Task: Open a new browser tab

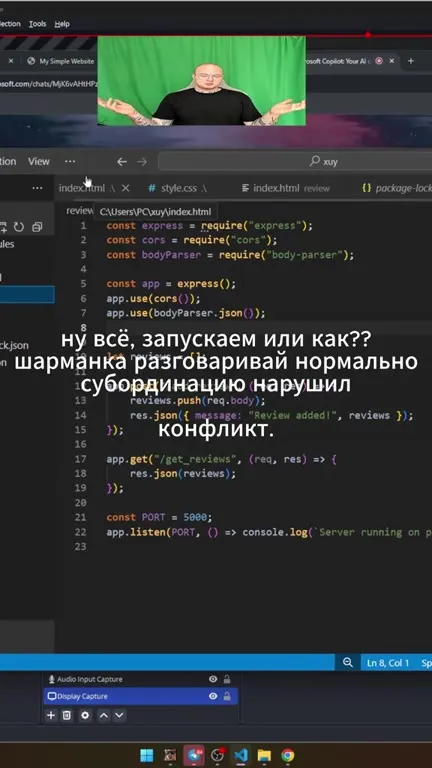Action: click(410, 61)
